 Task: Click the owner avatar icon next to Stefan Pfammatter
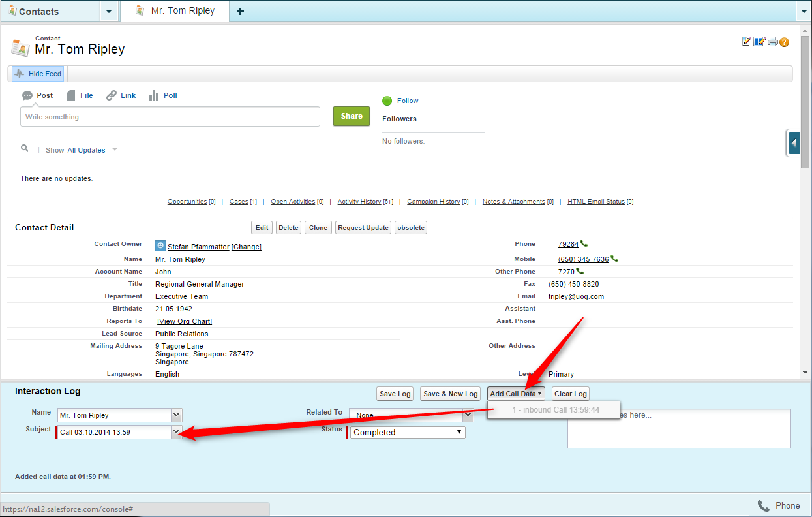coord(160,245)
